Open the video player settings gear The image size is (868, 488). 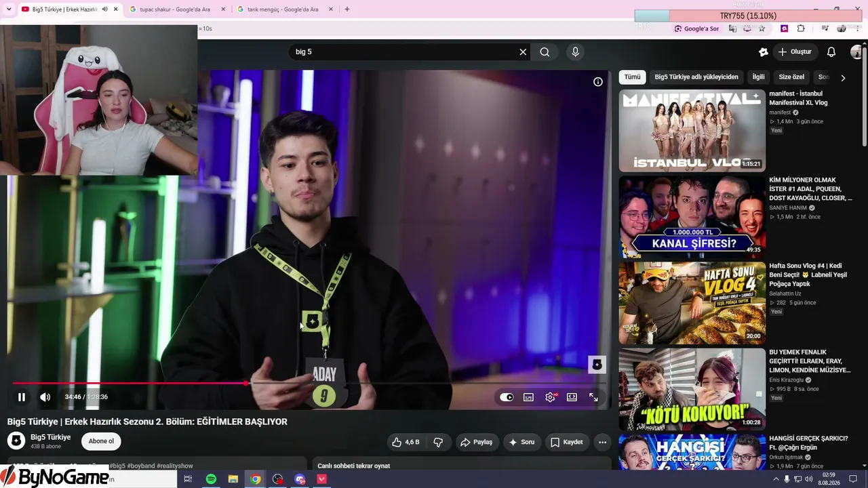tap(550, 397)
